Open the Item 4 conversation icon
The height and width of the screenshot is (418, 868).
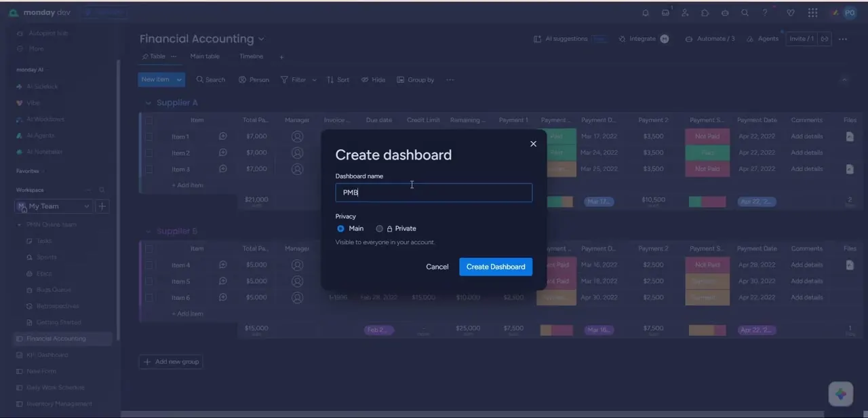point(222,265)
